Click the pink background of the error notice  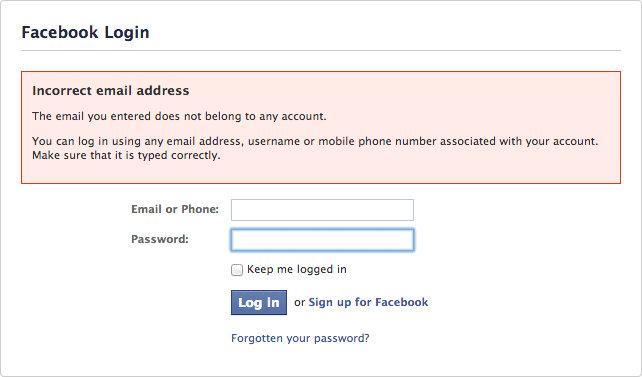pyautogui.click(x=409, y=170)
